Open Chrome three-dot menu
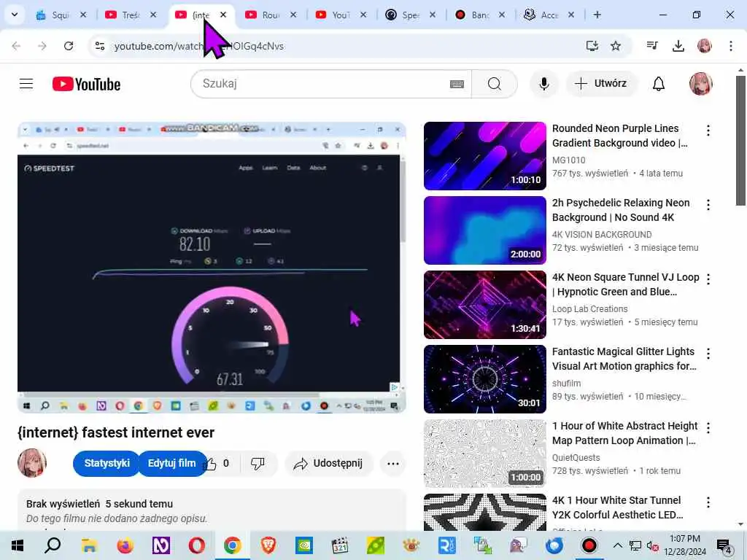The image size is (747, 560). point(730,46)
